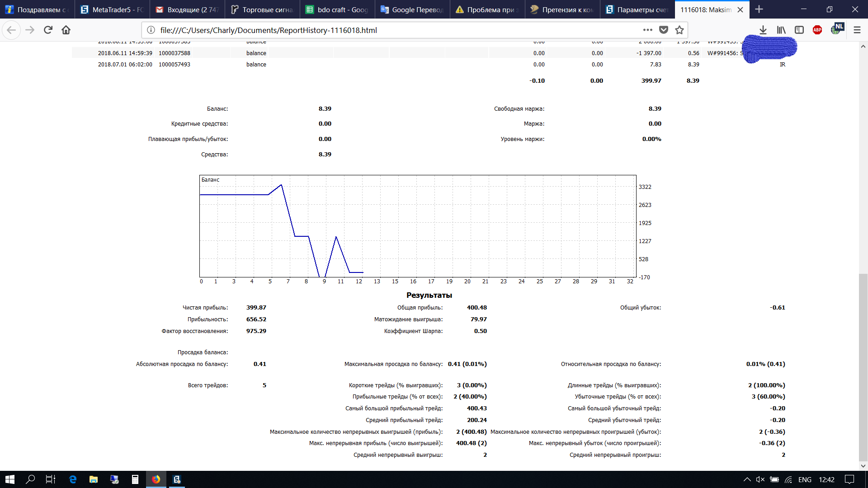Open File Explorer from taskbar
868x488 pixels.
94,479
